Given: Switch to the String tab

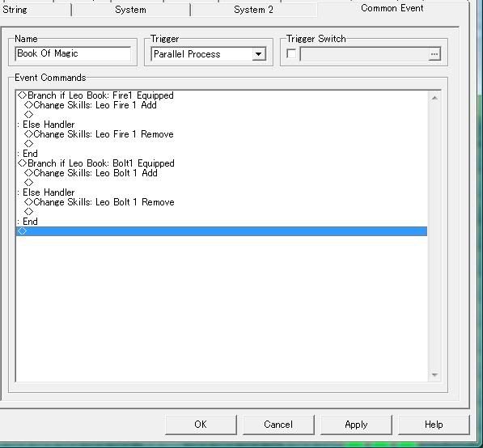Looking at the screenshot, I should [x=15, y=10].
